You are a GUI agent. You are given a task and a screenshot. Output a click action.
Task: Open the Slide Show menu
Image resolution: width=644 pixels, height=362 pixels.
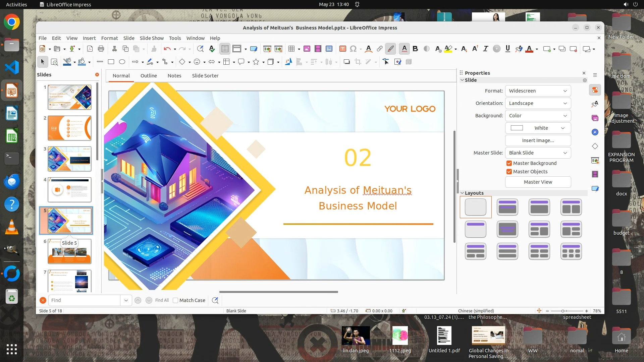point(152,38)
